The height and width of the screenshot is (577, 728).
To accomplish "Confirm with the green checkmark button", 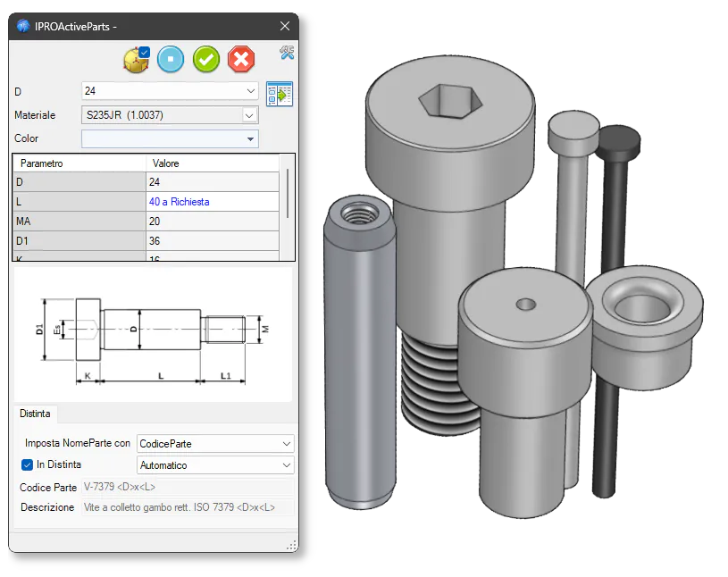I will 206,60.
